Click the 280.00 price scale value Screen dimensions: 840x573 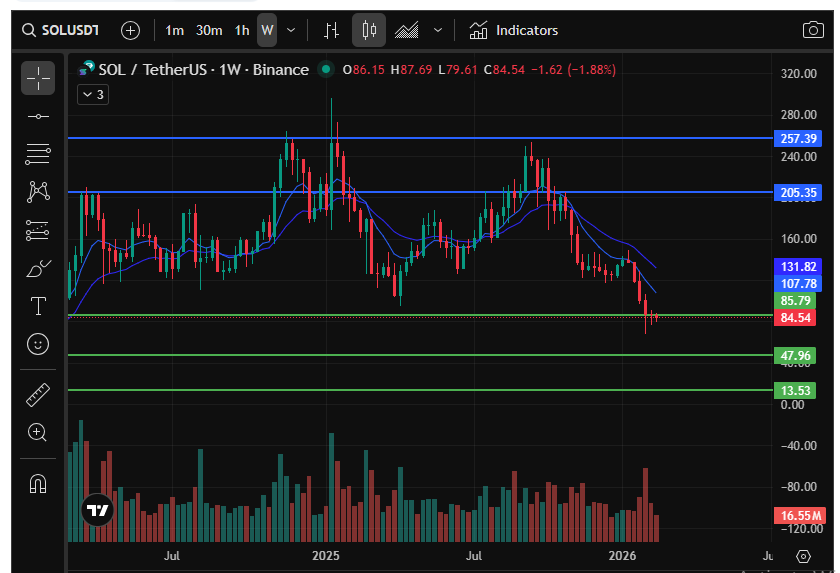tap(798, 115)
